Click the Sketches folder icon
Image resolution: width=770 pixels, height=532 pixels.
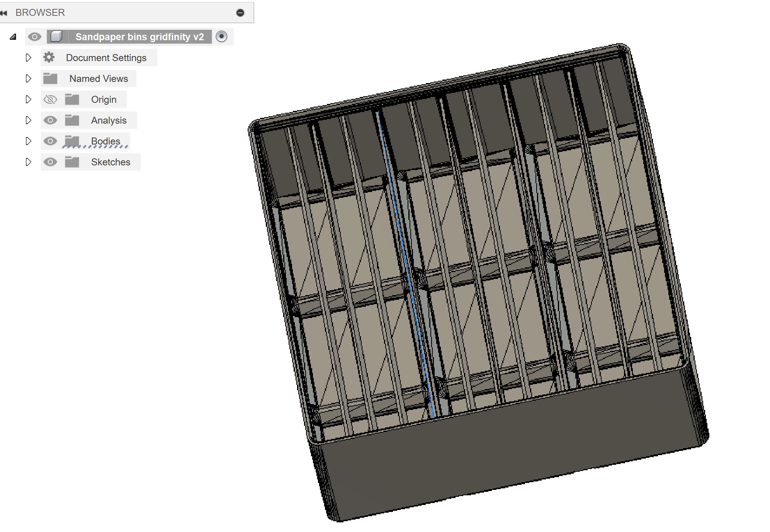point(72,162)
